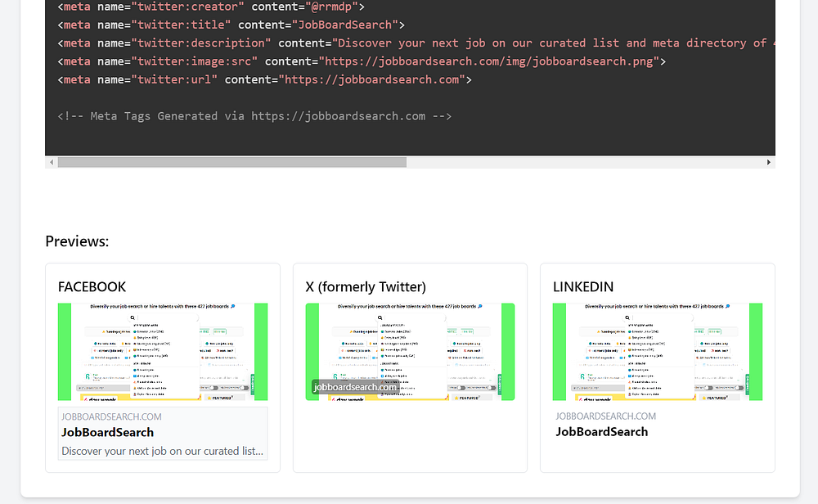Click the twitter:image:src meta tag line
This screenshot has width=818, height=504.
[362, 61]
